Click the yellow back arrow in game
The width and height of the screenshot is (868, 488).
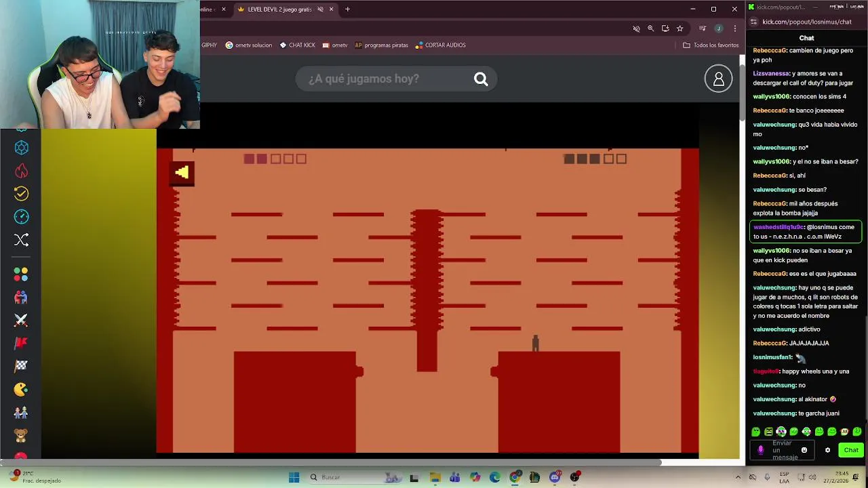pyautogui.click(x=182, y=172)
